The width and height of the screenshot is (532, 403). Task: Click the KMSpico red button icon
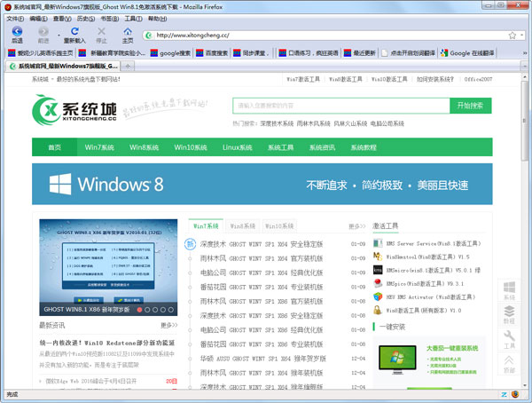378,283
